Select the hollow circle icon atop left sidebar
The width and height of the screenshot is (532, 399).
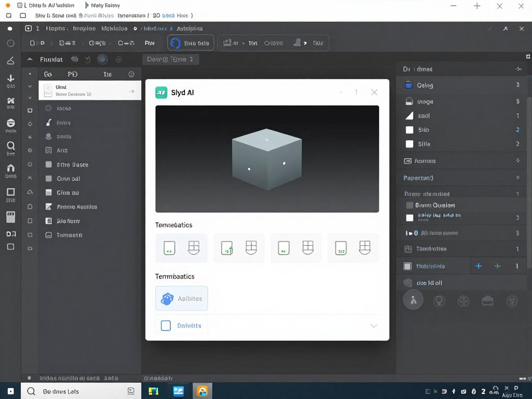[10, 43]
